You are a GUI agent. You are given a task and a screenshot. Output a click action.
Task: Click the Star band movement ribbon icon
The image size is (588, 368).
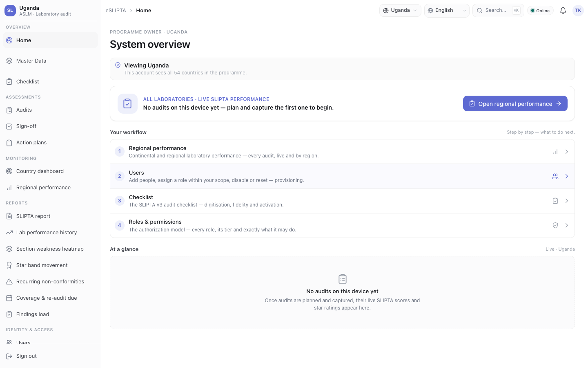(x=9, y=265)
